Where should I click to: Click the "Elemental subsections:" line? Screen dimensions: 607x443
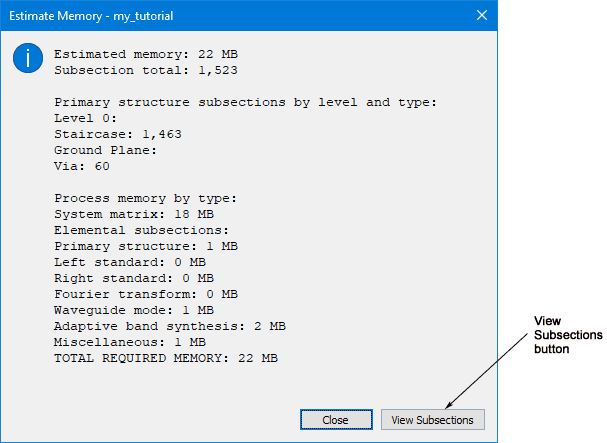[141, 230]
